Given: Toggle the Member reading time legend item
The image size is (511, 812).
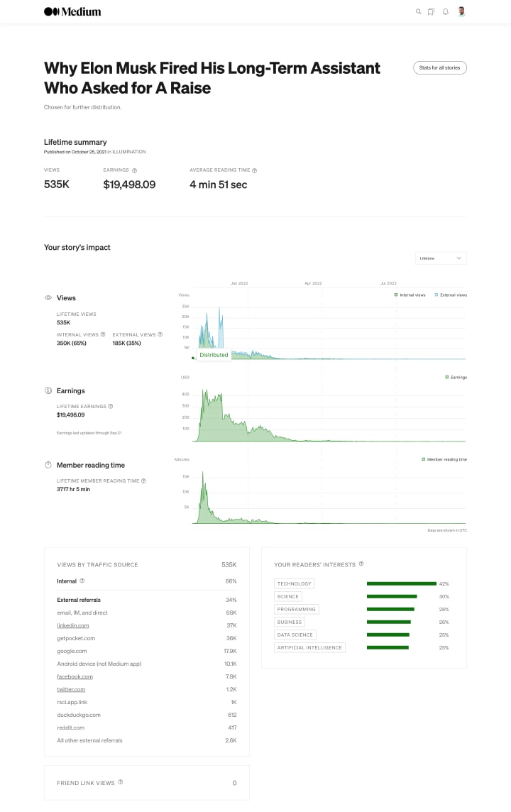Looking at the screenshot, I should click(444, 459).
